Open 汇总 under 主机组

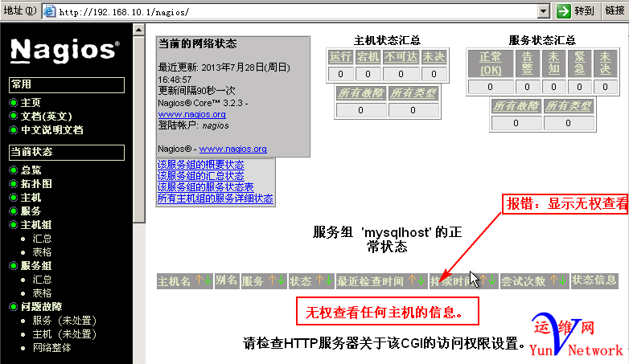pyautogui.click(x=42, y=239)
